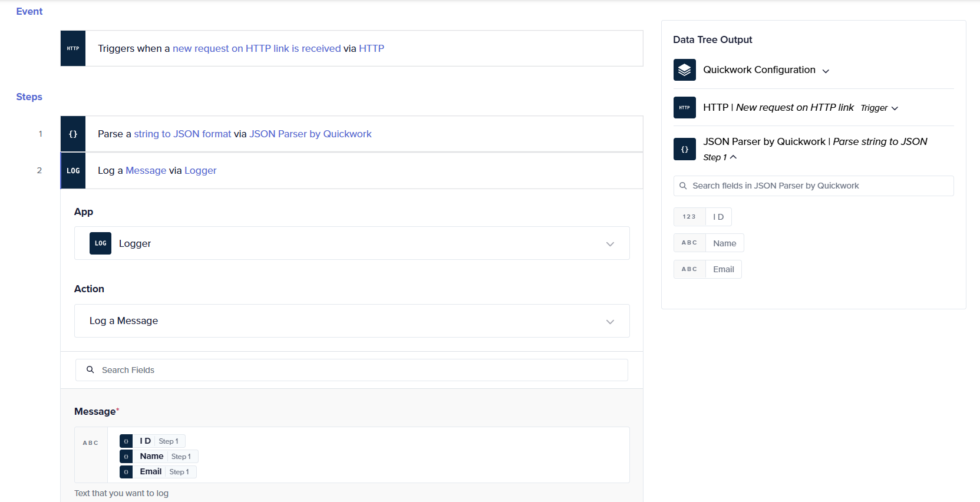Viewport: 980px width, 502px height.
Task: Collapse the Step 1 JSON Parser section
Action: [x=733, y=157]
